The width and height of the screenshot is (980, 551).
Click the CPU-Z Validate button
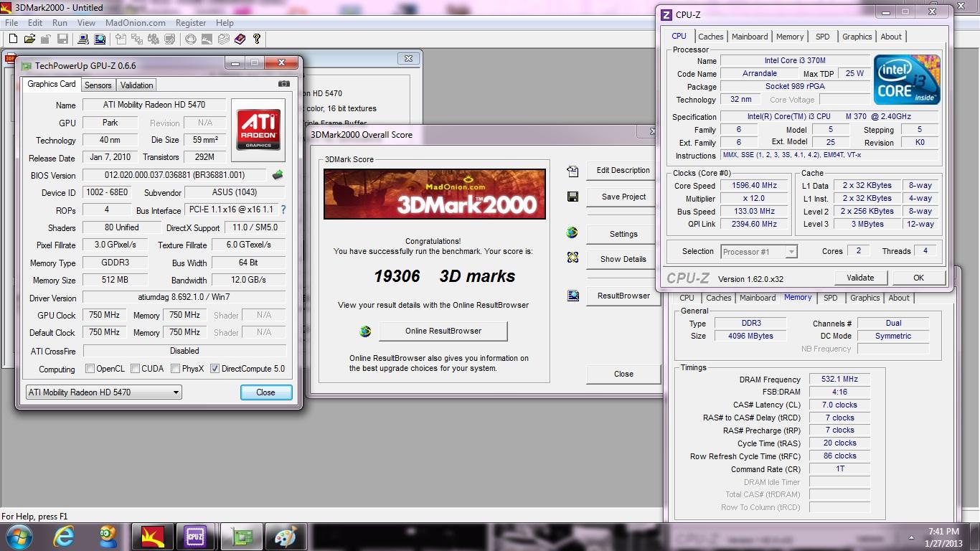coord(860,278)
